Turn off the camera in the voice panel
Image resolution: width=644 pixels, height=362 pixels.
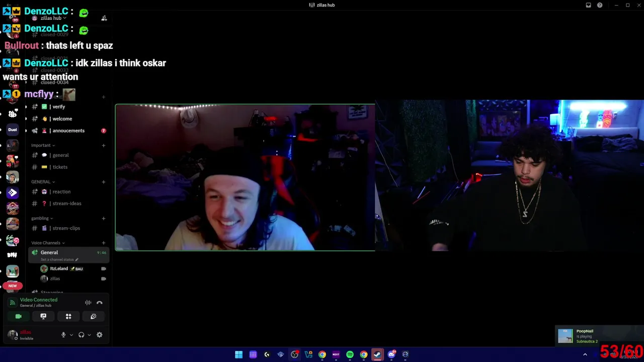pos(19,316)
